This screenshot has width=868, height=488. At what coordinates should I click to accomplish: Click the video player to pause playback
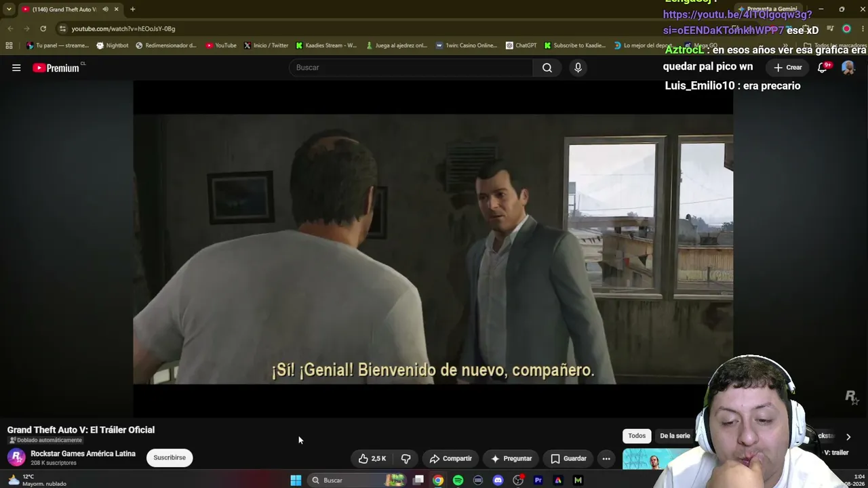point(433,249)
